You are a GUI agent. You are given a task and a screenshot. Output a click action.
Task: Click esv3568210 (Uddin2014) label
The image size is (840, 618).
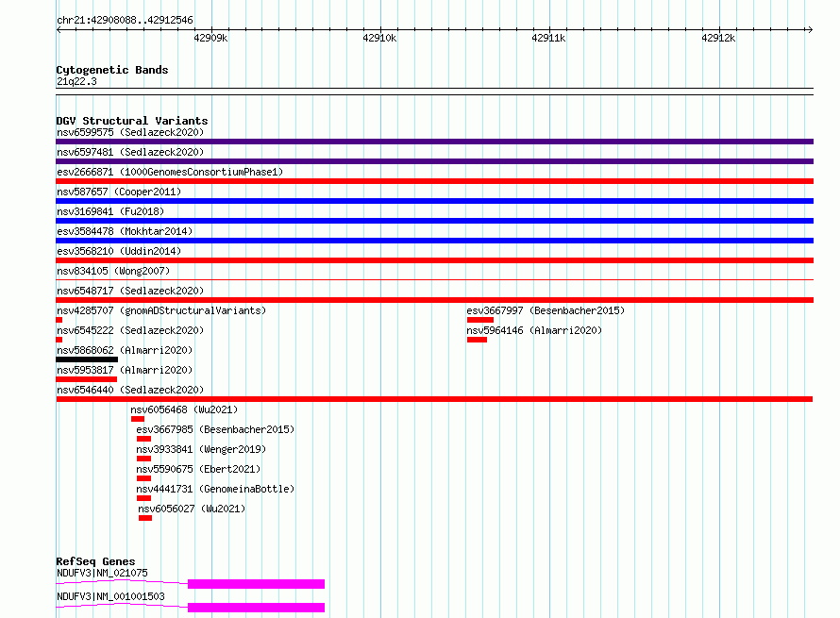click(x=119, y=251)
